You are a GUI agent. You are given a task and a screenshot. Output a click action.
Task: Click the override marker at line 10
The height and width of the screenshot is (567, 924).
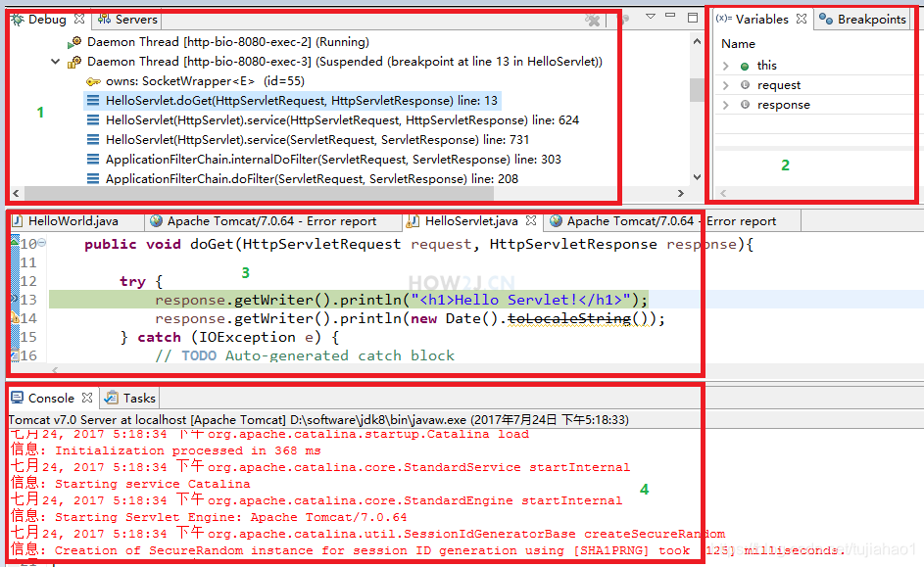15,241
